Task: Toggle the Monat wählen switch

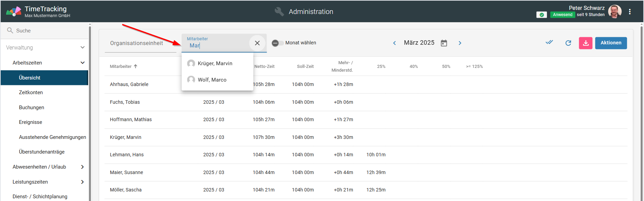Action: tap(277, 43)
